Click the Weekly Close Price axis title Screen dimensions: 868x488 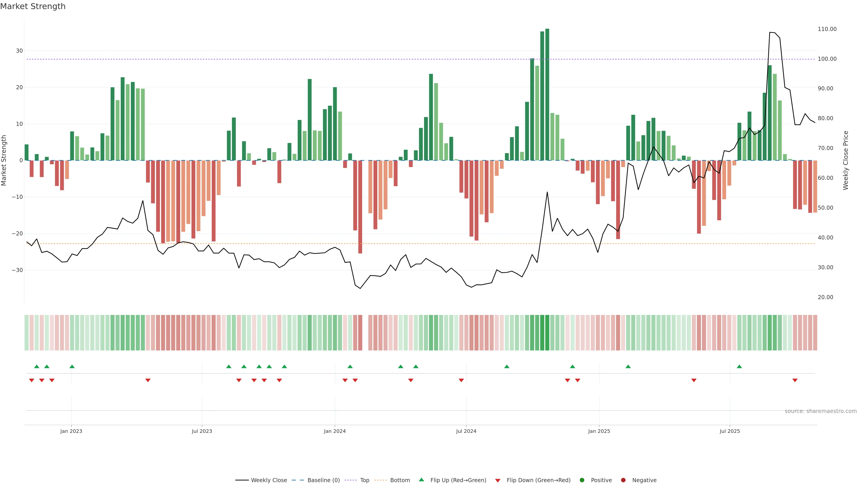pyautogui.click(x=845, y=160)
